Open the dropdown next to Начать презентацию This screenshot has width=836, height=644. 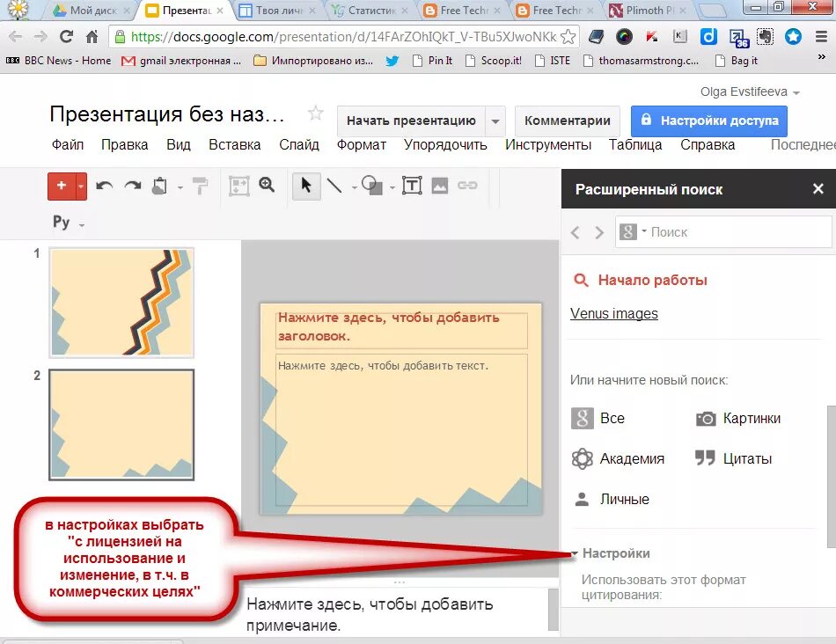pos(495,121)
